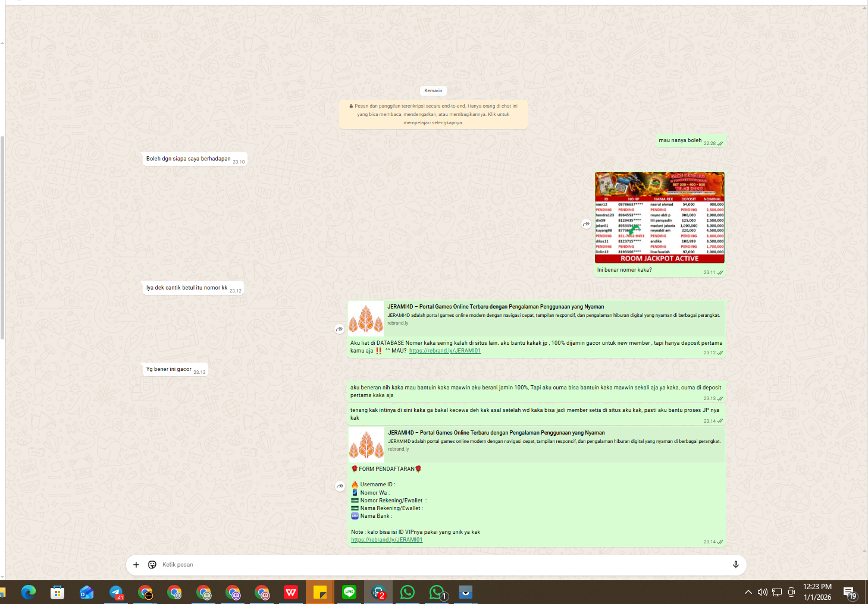The height and width of the screenshot is (604, 868).
Task: Open rebrand.ly/JERAMI01 link after 'MAU?'
Action: point(445,351)
